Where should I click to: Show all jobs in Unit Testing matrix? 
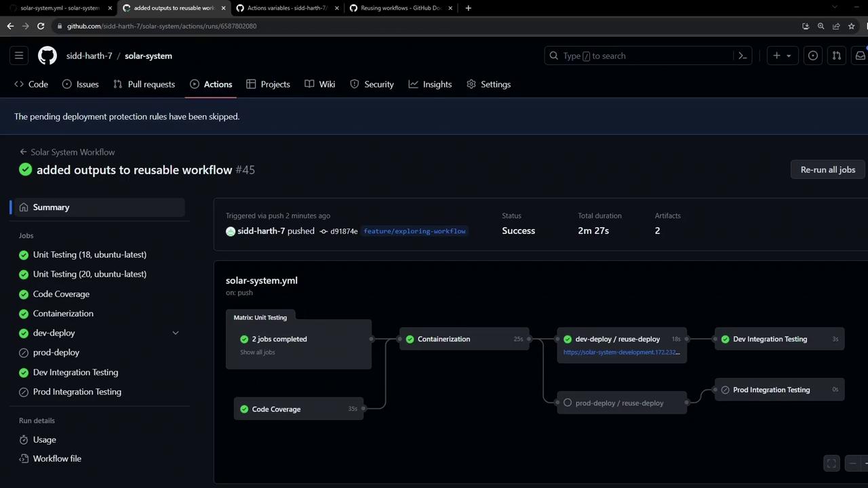point(258,352)
